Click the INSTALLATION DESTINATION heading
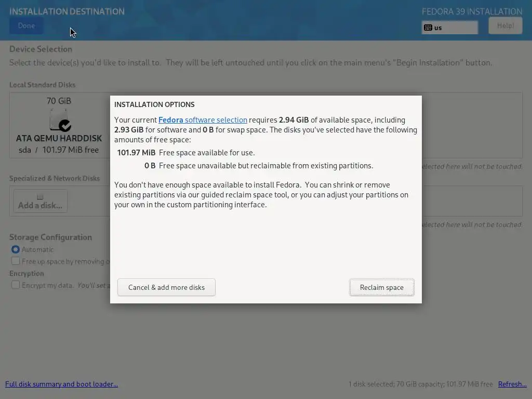This screenshot has width=532, height=399. point(67,11)
